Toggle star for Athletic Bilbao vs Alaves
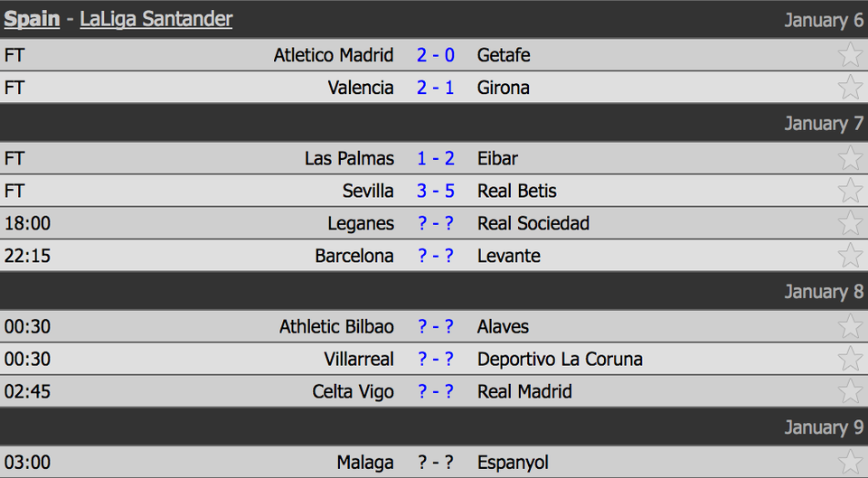Screen dimensions: 868x478 coord(850,326)
